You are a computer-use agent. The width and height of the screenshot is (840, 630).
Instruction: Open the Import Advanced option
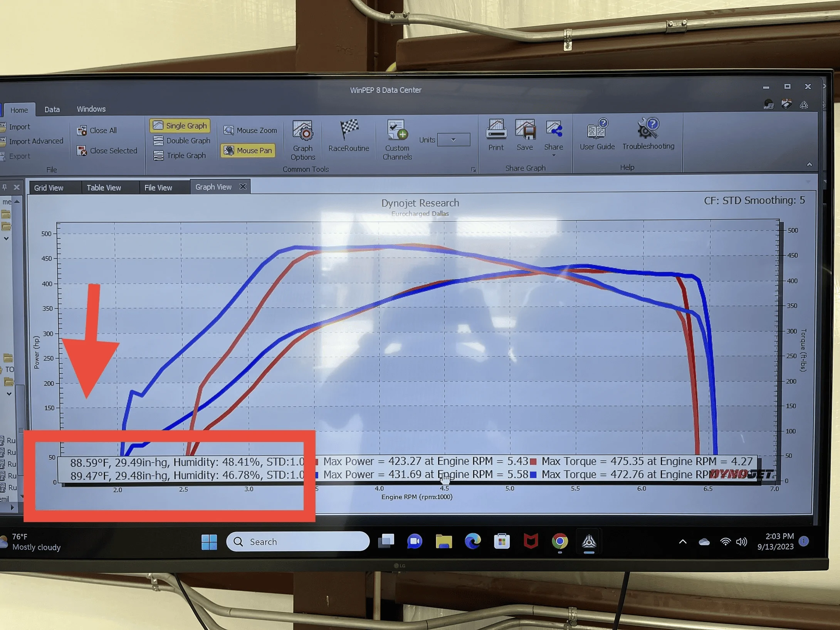[x=32, y=141]
